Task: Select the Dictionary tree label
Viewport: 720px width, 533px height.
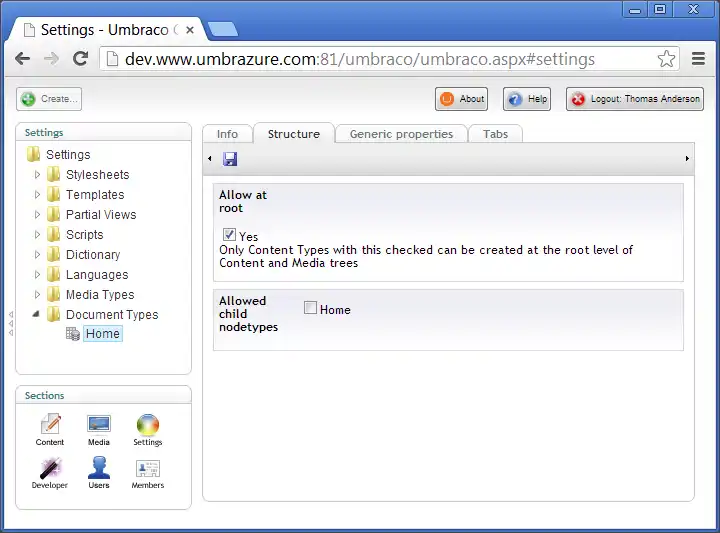Action: click(x=93, y=254)
